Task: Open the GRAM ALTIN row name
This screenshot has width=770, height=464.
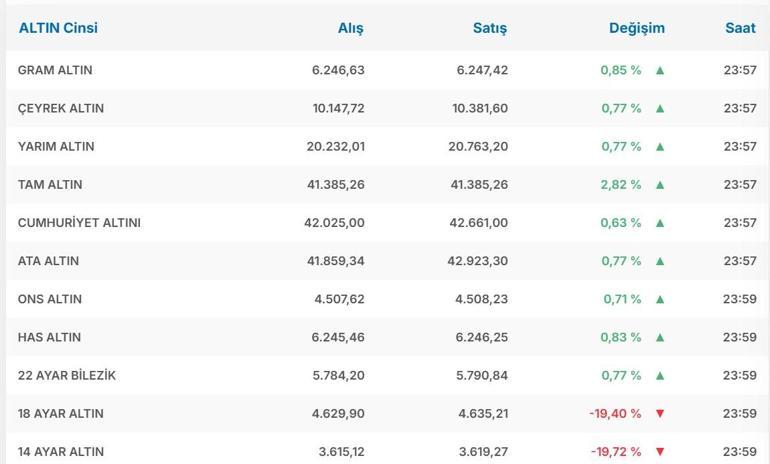Action: pyautogui.click(x=55, y=70)
